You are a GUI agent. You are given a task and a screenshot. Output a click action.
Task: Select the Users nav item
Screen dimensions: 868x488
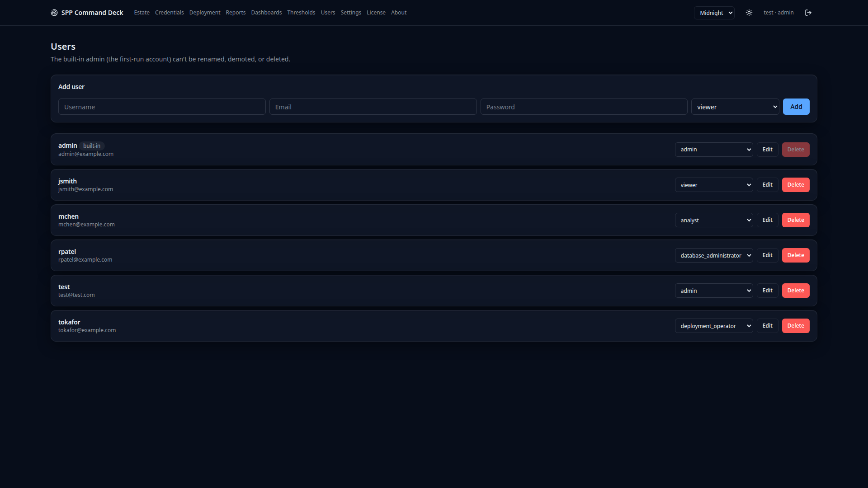coord(328,13)
